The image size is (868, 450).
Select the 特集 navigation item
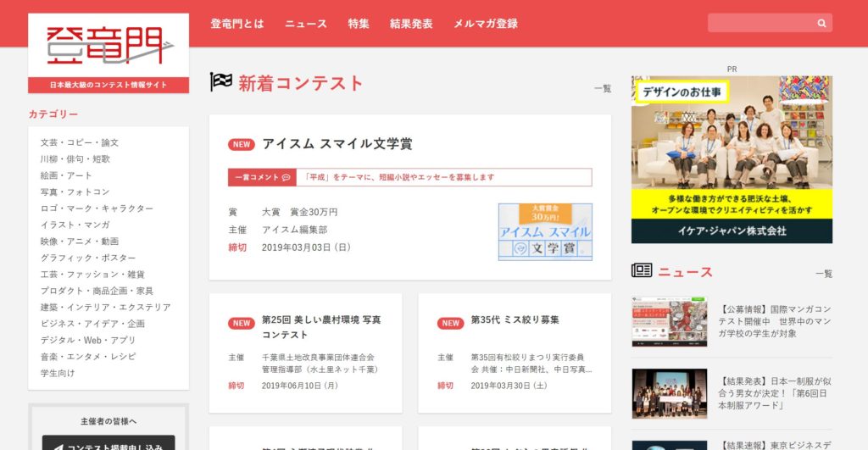pyautogui.click(x=359, y=24)
